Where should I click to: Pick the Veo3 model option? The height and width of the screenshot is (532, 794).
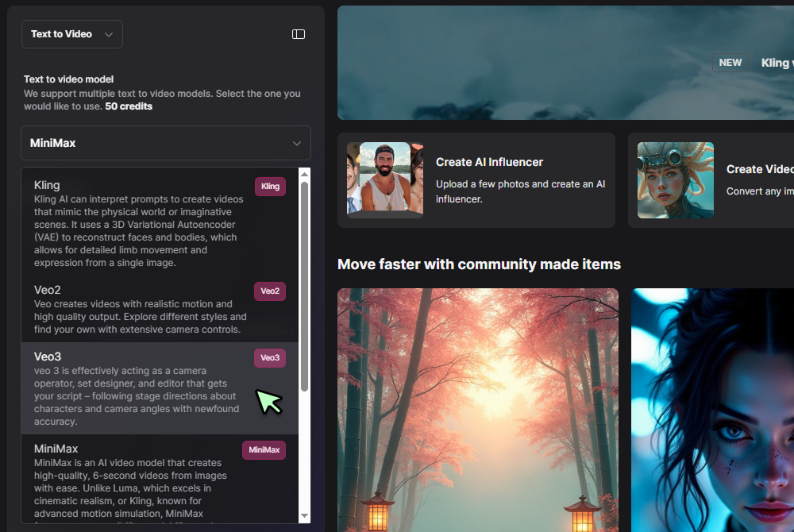coord(160,388)
